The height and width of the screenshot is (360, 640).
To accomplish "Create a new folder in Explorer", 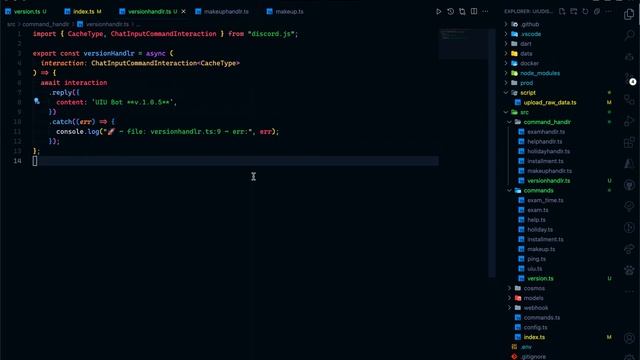I will click(x=573, y=11).
